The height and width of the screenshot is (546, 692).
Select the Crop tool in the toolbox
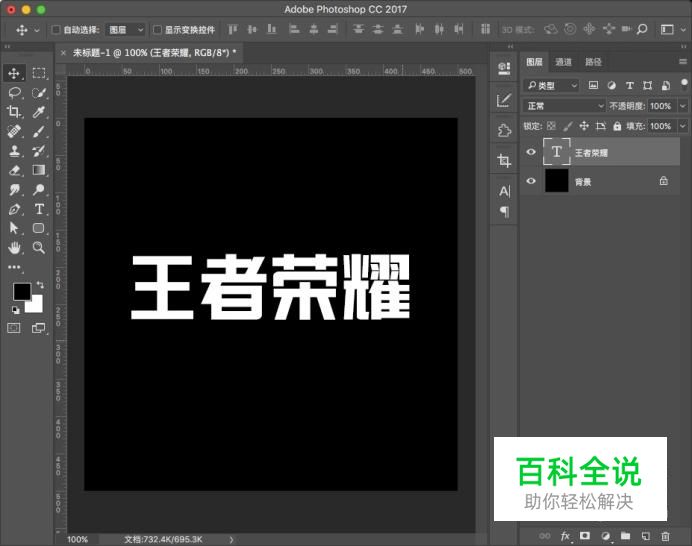pyautogui.click(x=15, y=112)
